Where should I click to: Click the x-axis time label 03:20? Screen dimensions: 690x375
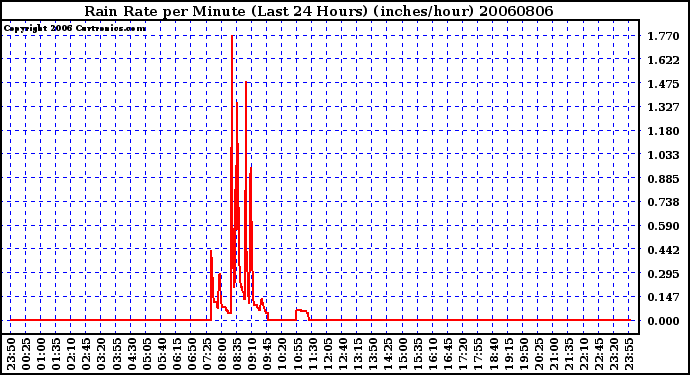click(x=101, y=354)
